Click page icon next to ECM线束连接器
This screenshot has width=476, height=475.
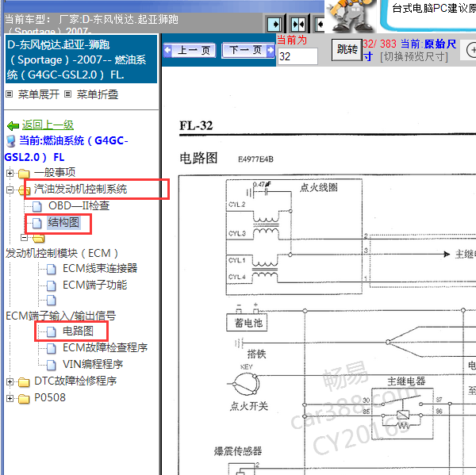pos(52,269)
